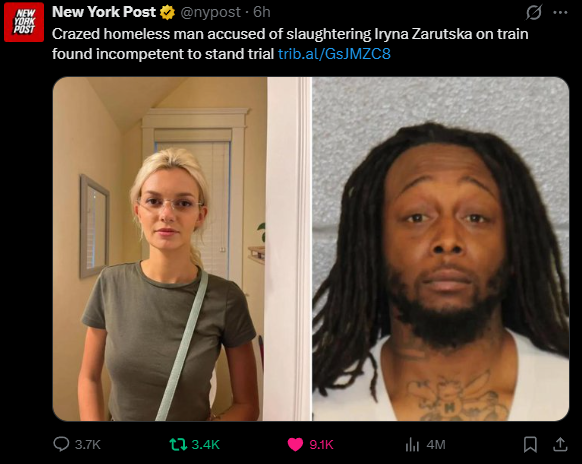This screenshot has height=464, width=582.
Task: Click the 6h timestamp
Action: pos(262,12)
